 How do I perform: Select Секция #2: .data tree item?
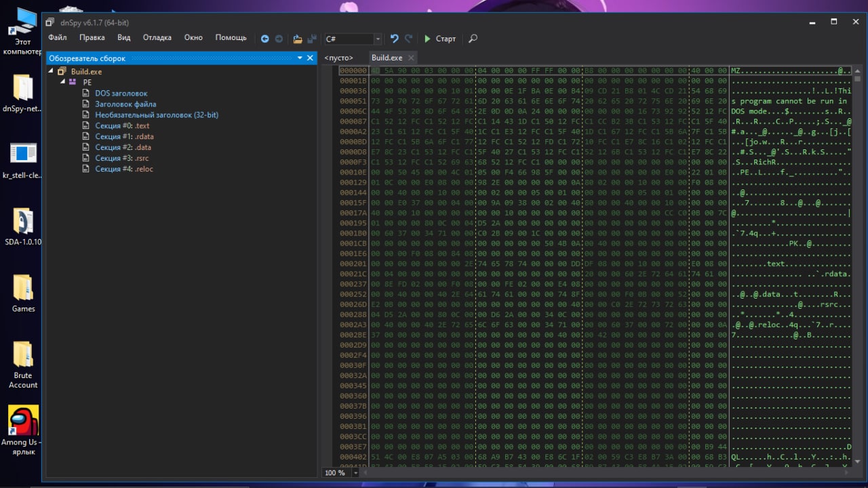click(x=123, y=147)
